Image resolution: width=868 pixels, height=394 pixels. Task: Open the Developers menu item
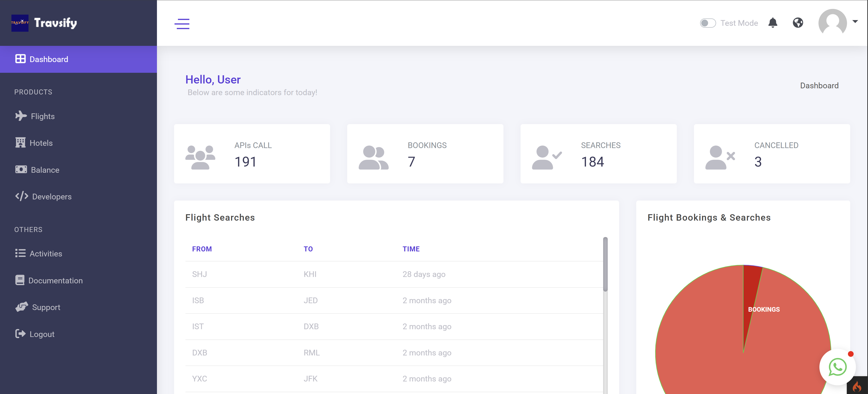tap(52, 196)
